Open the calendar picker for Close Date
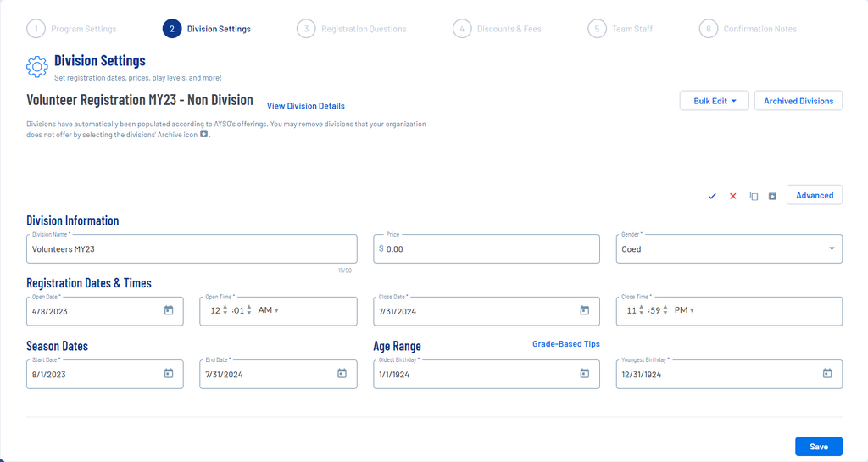 coord(584,310)
